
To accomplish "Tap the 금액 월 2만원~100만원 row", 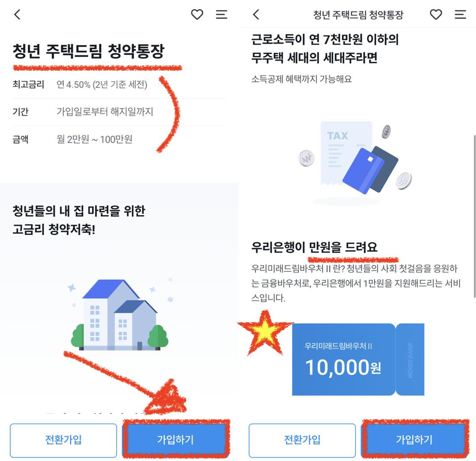I will (x=119, y=139).
